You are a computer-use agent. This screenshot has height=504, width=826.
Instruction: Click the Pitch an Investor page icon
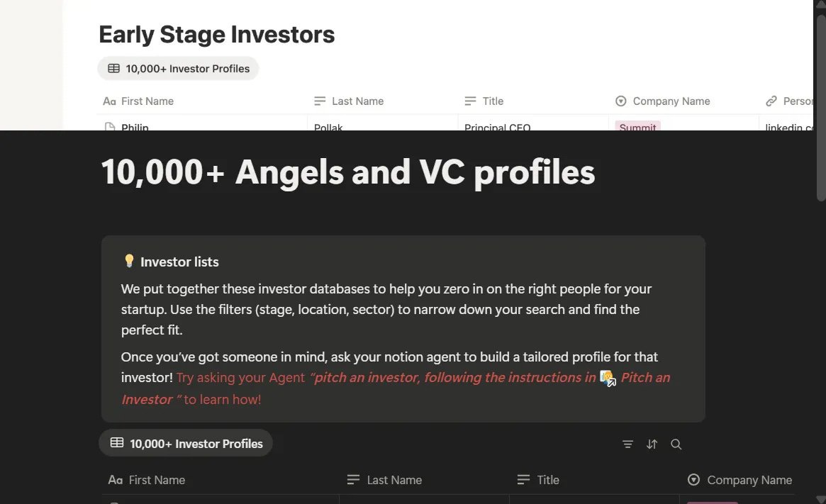point(607,378)
